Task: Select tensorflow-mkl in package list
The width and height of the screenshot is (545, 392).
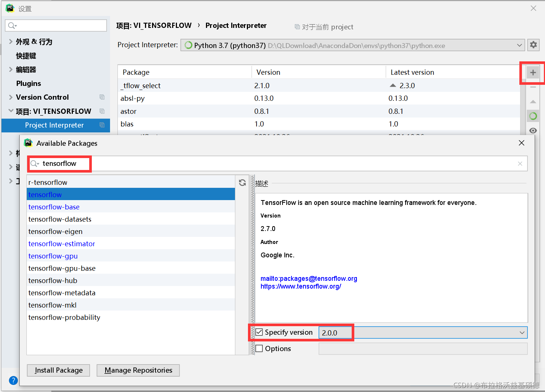Action: [x=131, y=305]
